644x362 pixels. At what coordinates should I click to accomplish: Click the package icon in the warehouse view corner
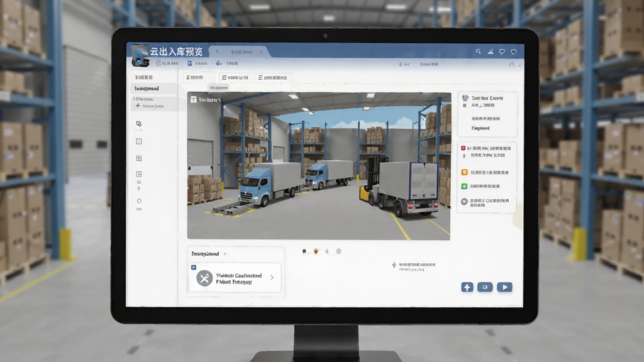[x=193, y=99]
